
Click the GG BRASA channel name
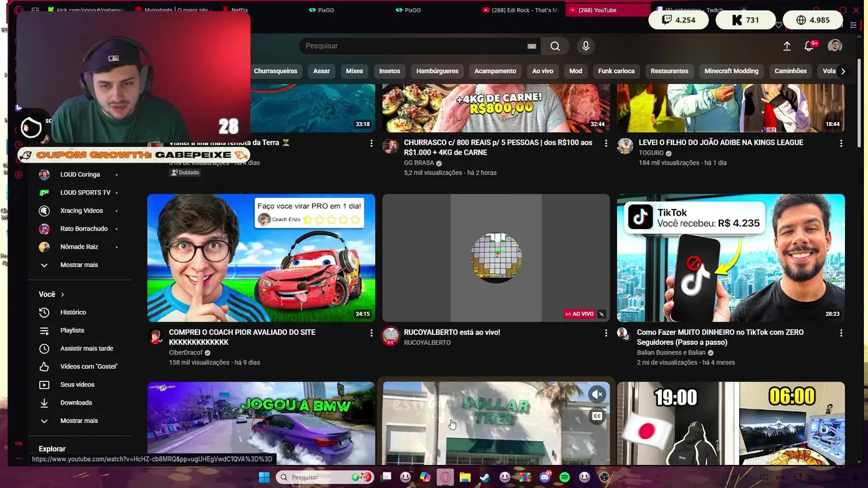[x=418, y=163]
